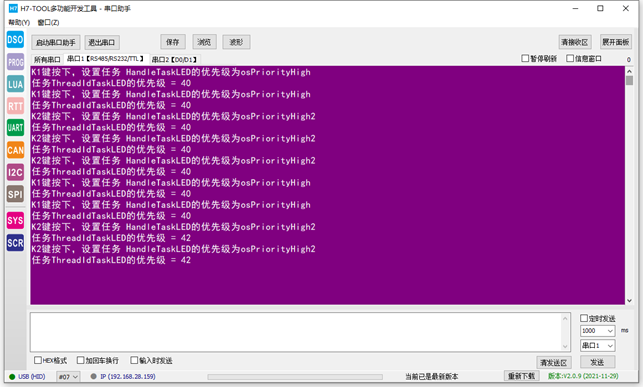The image size is (643, 387).
Task: Click receive area scroll down arrow
Action: pyautogui.click(x=629, y=300)
